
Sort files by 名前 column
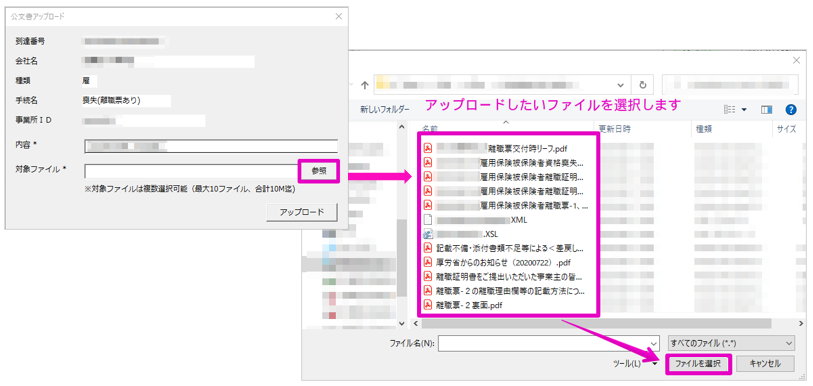click(x=430, y=129)
